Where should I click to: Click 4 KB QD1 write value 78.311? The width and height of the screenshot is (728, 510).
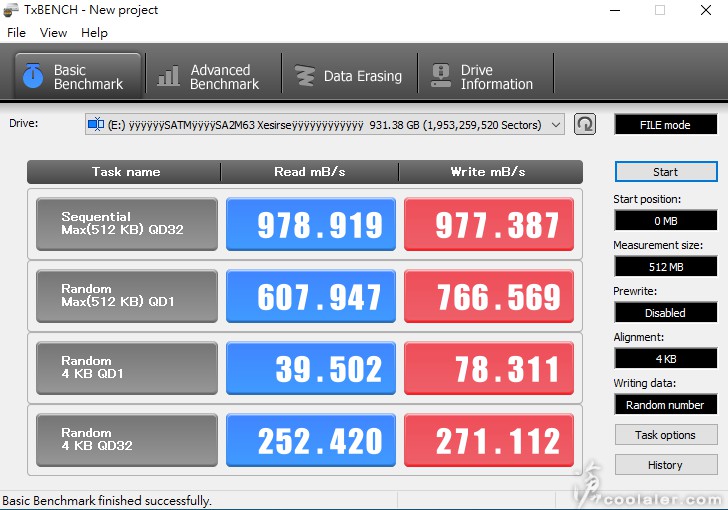[489, 368]
